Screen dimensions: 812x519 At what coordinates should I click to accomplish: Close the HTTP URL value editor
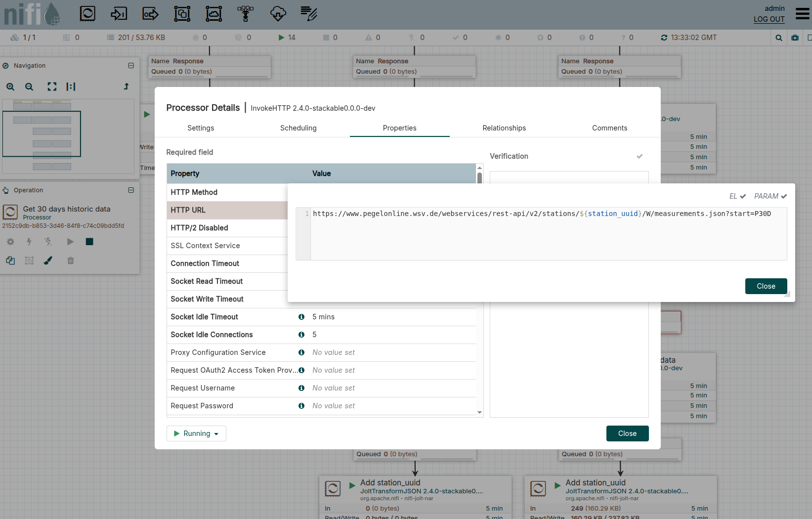(766, 286)
